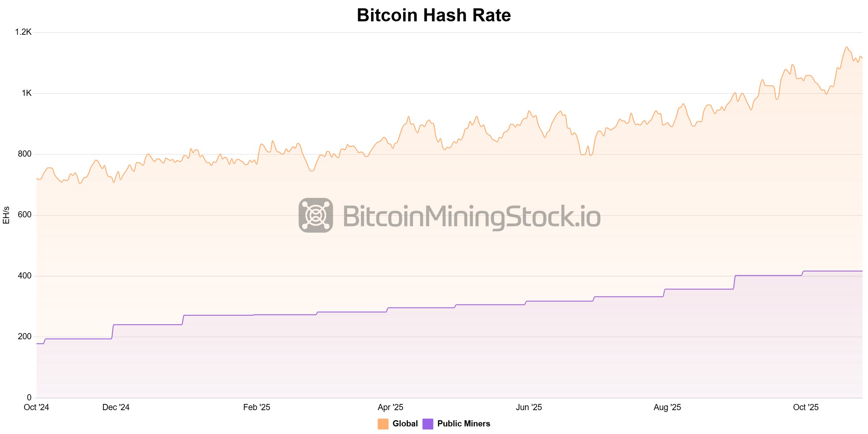Click the BitcoinMiningStock.io watermark text
This screenshot has height=434, width=868.
coord(472,216)
